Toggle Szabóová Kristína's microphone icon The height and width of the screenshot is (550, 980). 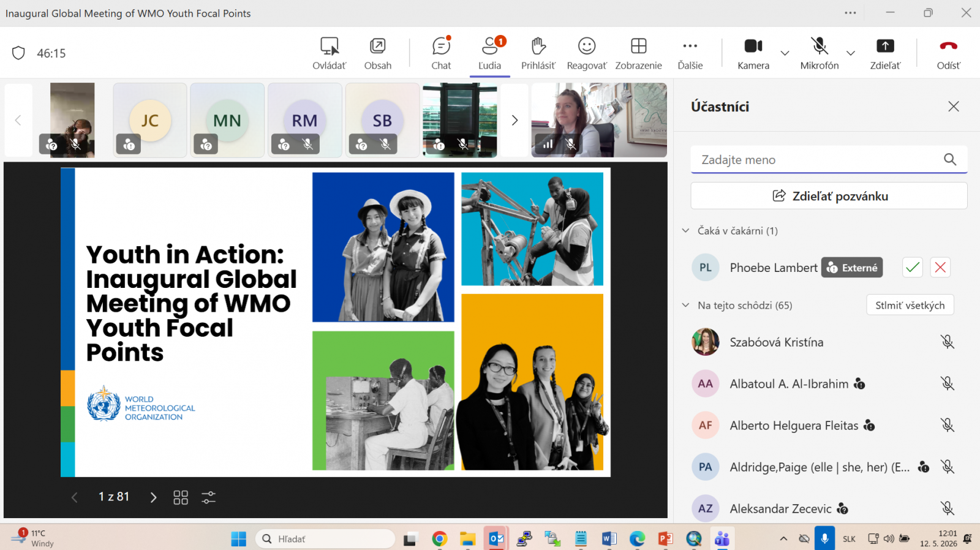pyautogui.click(x=948, y=342)
